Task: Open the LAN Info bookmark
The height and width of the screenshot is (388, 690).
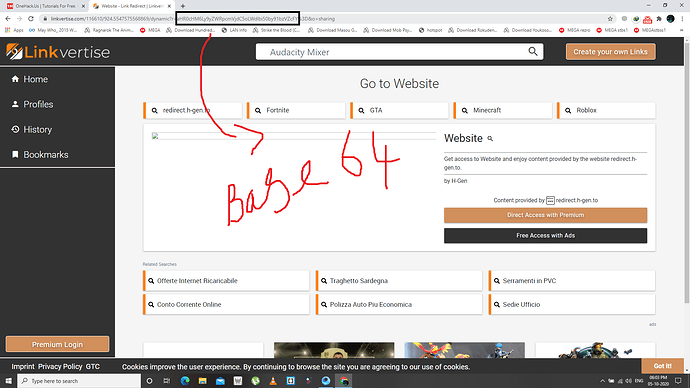Action: (x=234, y=30)
